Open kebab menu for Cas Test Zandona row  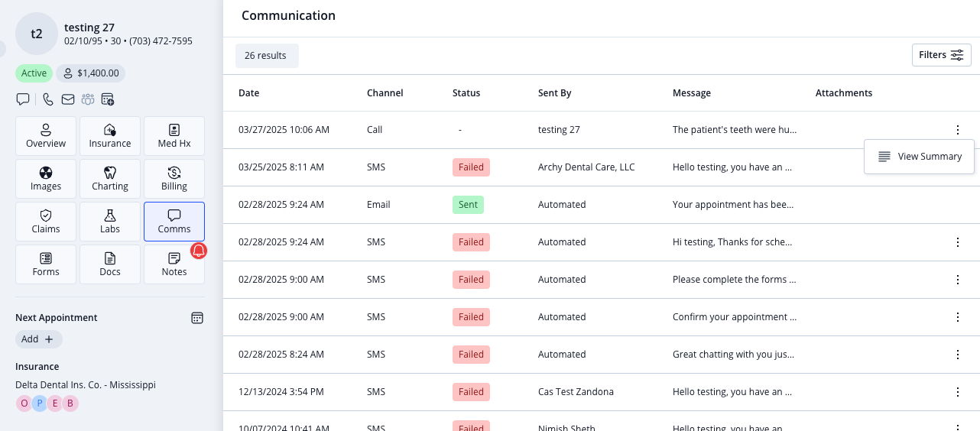[958, 392]
